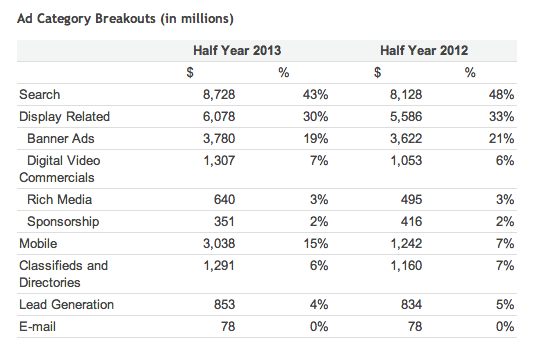
Task: Select the Lead Generation row label
Action: pos(66,305)
